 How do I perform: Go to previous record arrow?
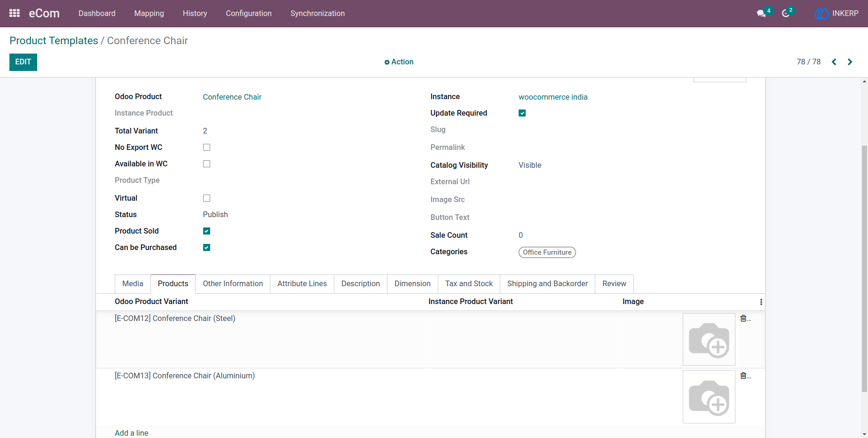834,62
